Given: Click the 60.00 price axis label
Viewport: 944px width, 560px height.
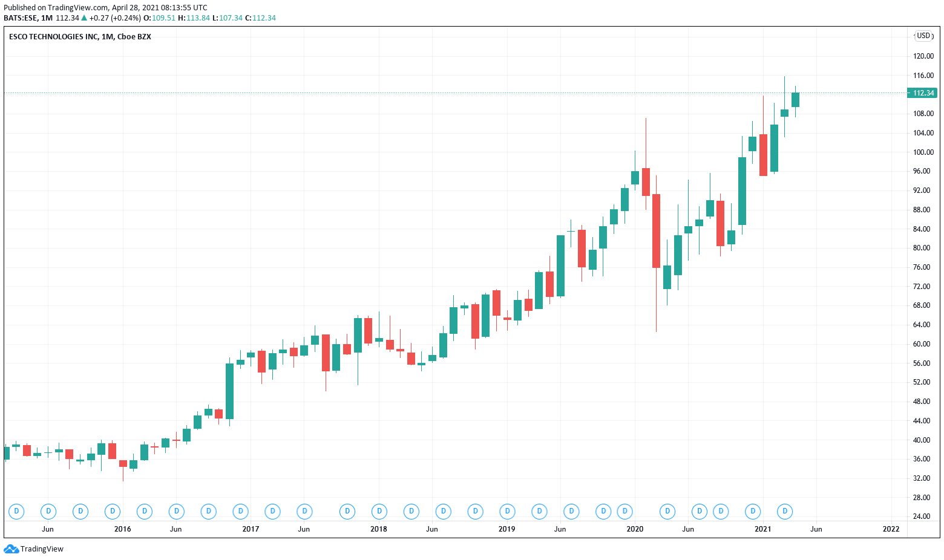Looking at the screenshot, I should pos(922,344).
